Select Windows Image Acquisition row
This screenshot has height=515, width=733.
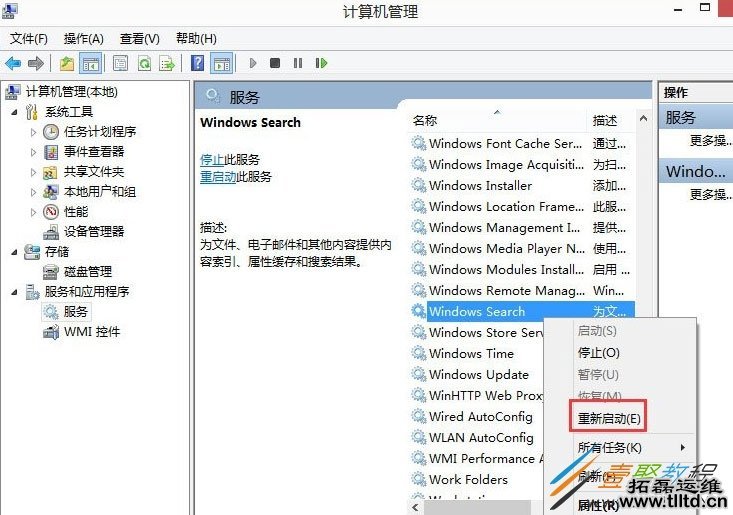pos(522,165)
